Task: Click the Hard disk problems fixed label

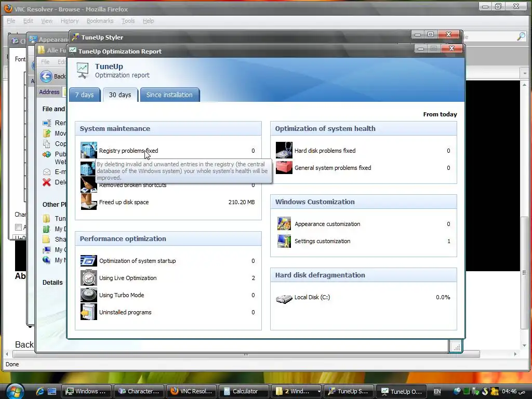Action: coord(325,151)
